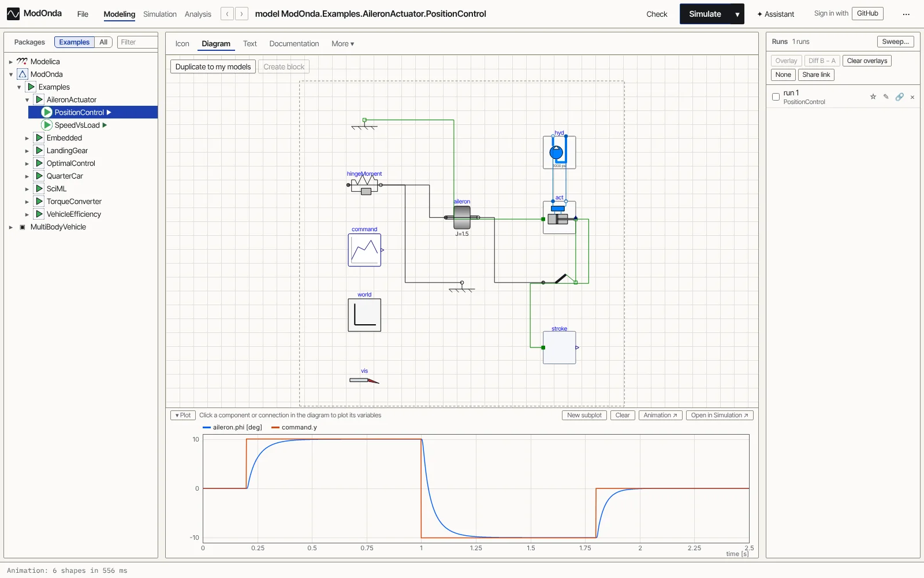This screenshot has width=924, height=578.
Task: Delete run 1 with the x icon
Action: click(912, 97)
